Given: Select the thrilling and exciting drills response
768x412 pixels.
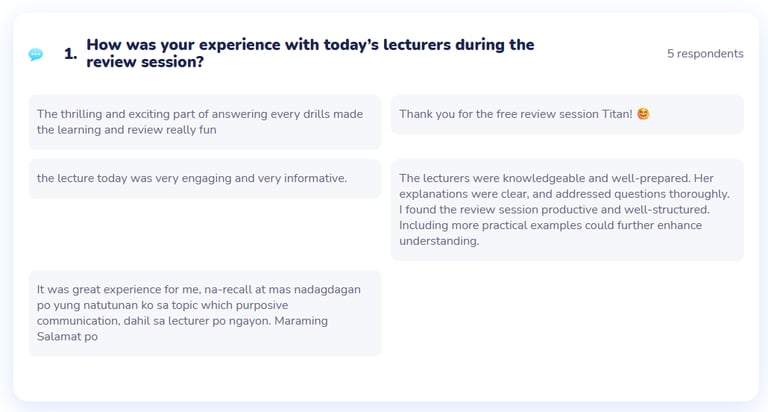Looking at the screenshot, I should click(205, 122).
